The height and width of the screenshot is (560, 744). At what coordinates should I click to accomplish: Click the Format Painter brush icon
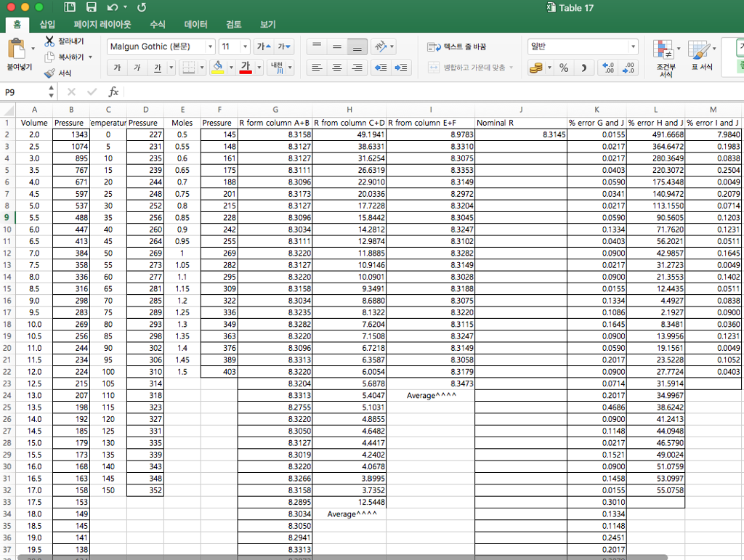(49, 73)
